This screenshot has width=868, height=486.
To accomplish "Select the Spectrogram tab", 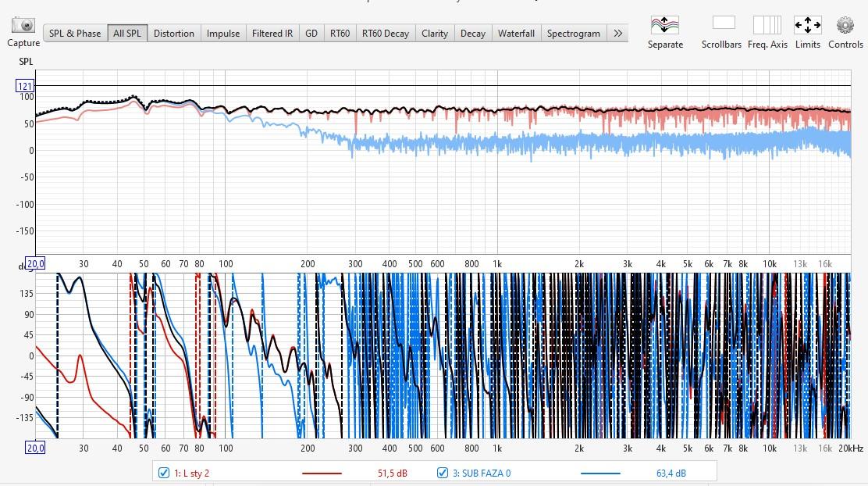I will click(573, 34).
